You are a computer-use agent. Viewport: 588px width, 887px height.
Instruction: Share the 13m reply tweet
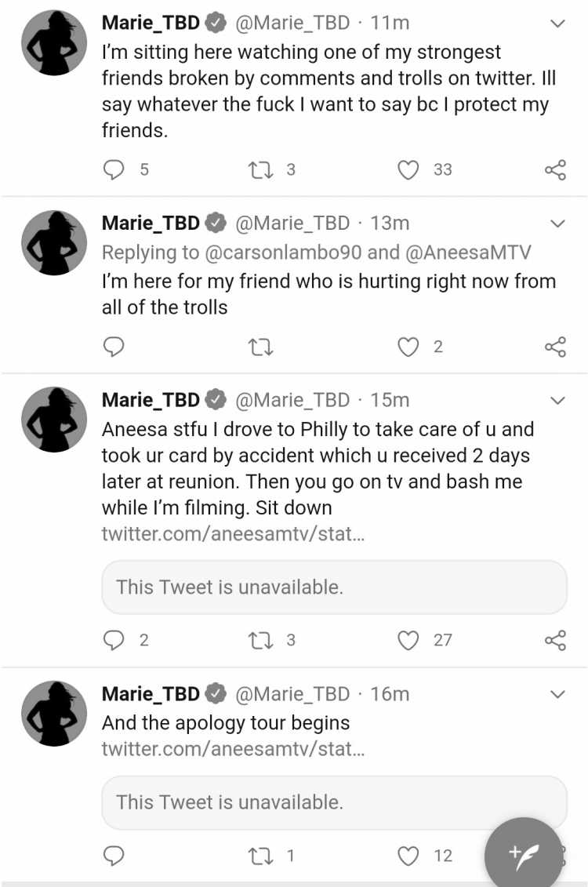click(x=555, y=346)
